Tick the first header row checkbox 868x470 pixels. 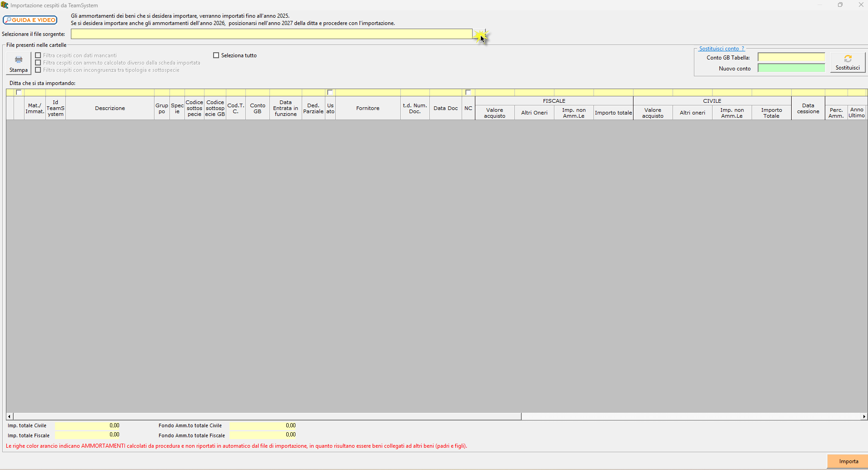19,92
